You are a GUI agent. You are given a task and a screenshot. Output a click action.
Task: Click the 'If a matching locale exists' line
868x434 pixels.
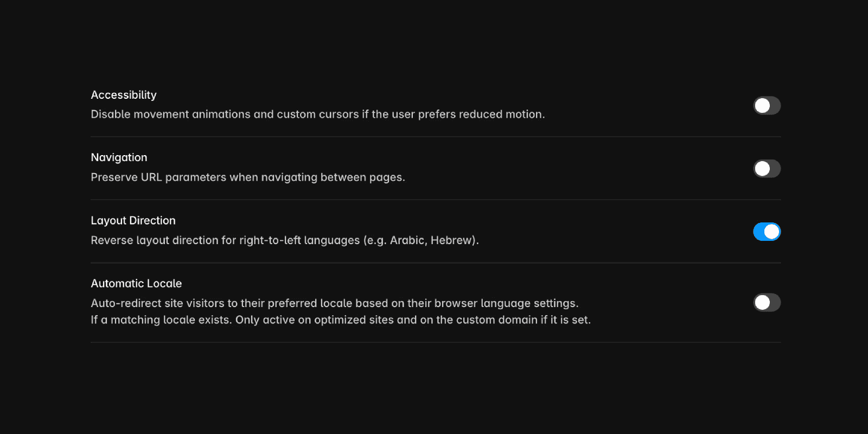click(x=341, y=320)
